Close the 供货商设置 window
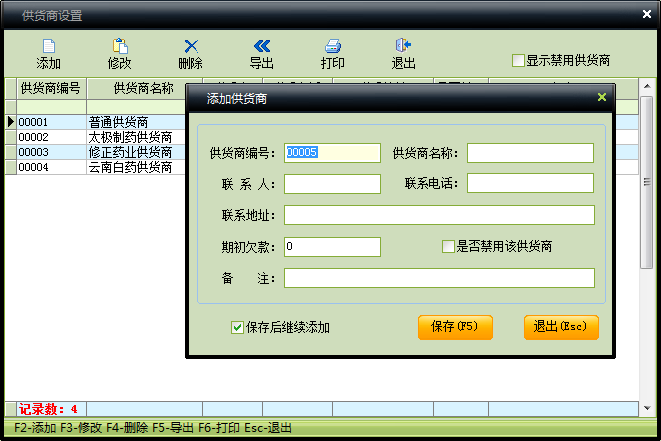Image resolution: width=661 pixels, height=441 pixels. [646, 15]
